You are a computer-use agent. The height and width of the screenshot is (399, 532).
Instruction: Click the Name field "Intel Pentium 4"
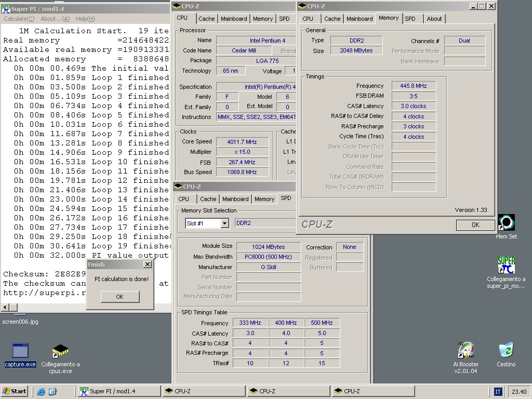click(x=256, y=41)
